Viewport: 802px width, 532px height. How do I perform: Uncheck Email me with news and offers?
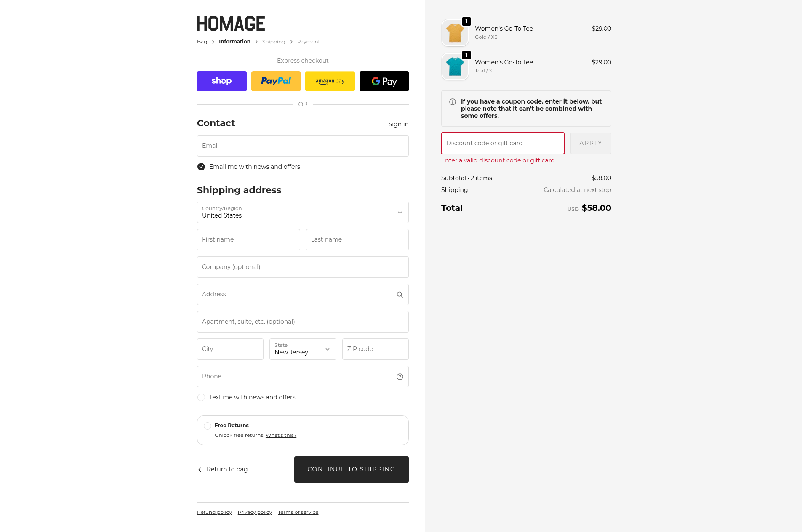201,167
